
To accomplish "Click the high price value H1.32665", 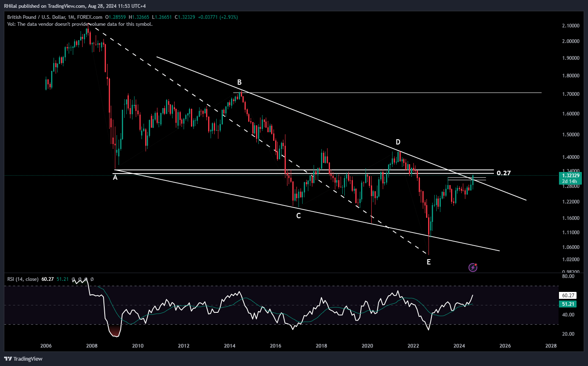I will pyautogui.click(x=139, y=17).
